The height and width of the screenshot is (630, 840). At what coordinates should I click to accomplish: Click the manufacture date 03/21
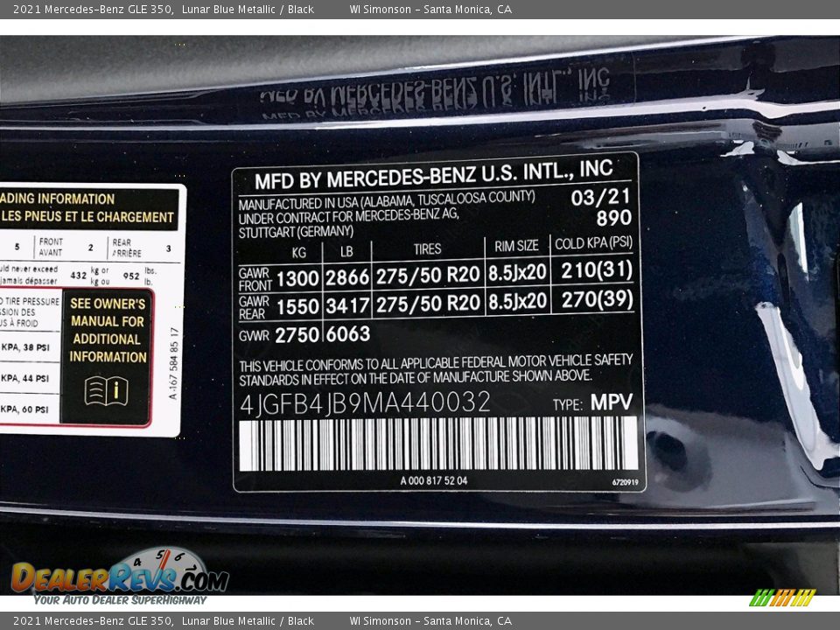pos(600,197)
